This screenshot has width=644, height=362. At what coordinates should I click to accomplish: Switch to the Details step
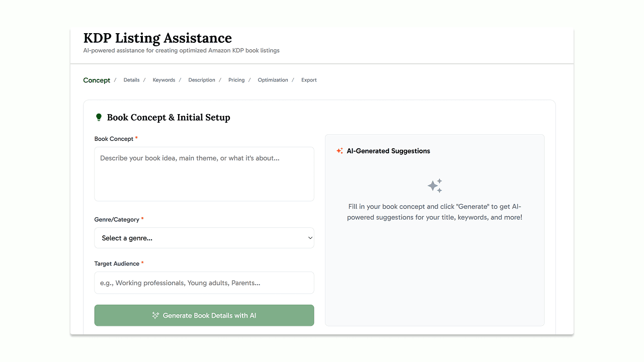[131, 80]
